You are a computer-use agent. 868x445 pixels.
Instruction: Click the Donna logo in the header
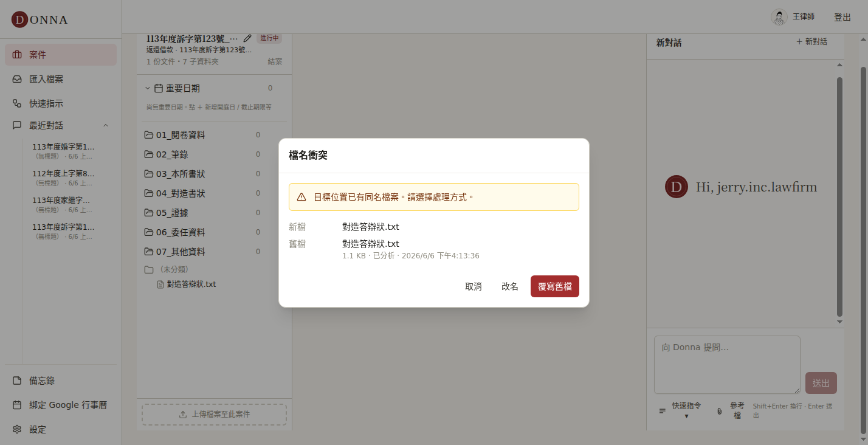[x=40, y=19]
